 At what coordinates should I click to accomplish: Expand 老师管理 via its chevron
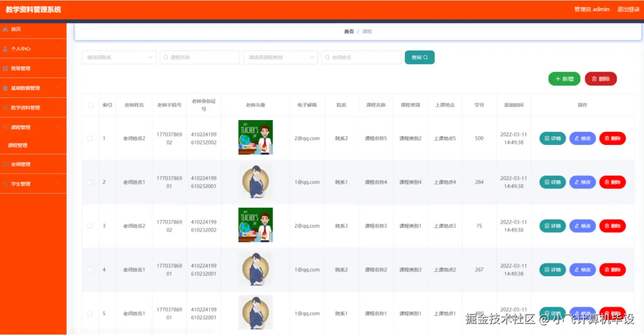coord(57,164)
